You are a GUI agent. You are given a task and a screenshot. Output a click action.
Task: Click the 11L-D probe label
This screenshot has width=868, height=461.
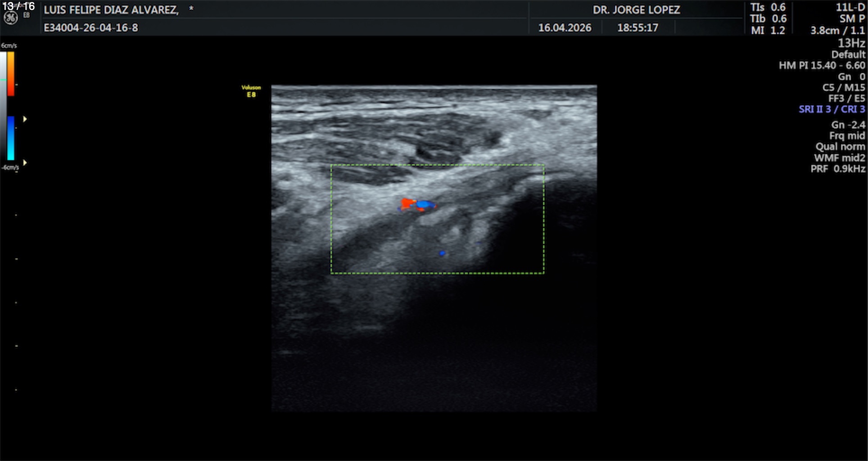coord(850,7)
